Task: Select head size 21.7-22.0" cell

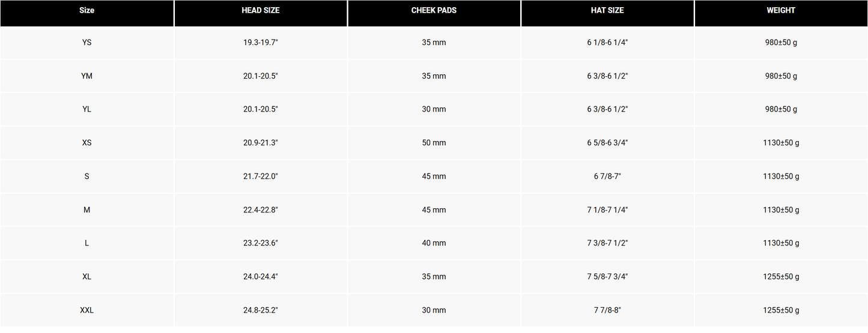Action: (x=260, y=176)
